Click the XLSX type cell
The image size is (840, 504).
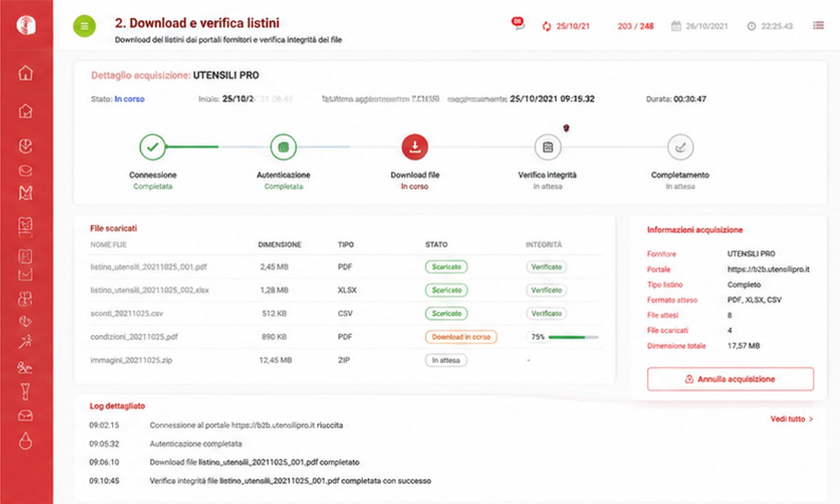tap(347, 290)
